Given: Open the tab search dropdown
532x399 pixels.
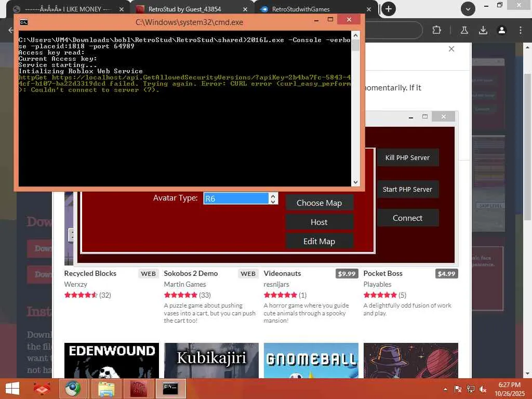Looking at the screenshot, I should coord(468,9).
